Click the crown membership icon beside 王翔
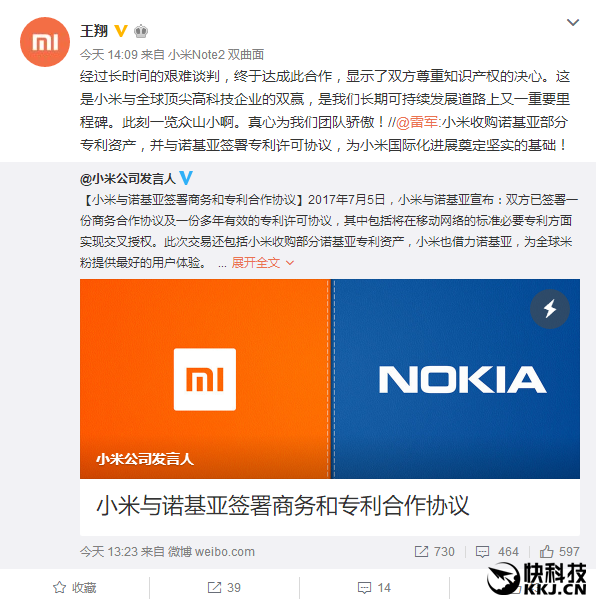 click(141, 31)
